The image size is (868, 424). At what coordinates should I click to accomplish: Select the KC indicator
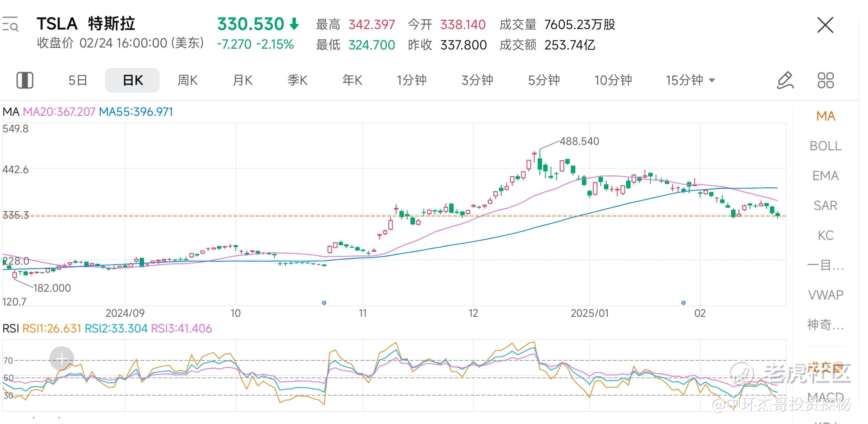coord(826,236)
